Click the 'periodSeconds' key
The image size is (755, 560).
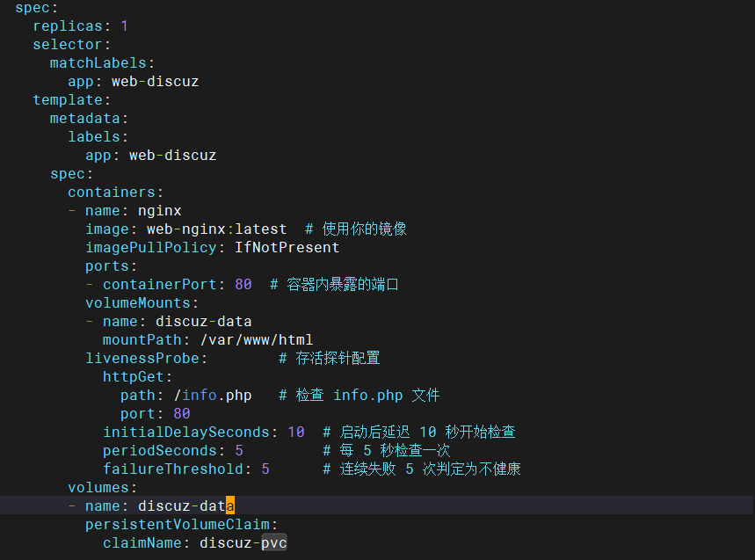coord(159,451)
